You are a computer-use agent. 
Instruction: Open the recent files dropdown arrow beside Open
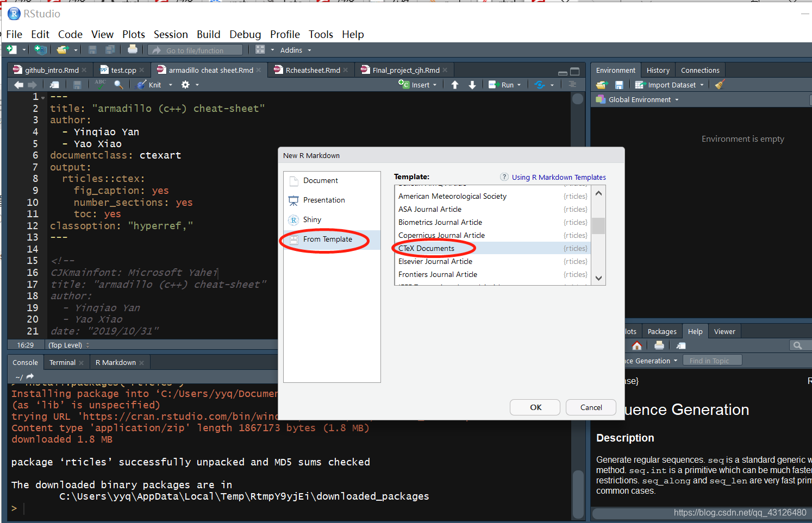76,50
